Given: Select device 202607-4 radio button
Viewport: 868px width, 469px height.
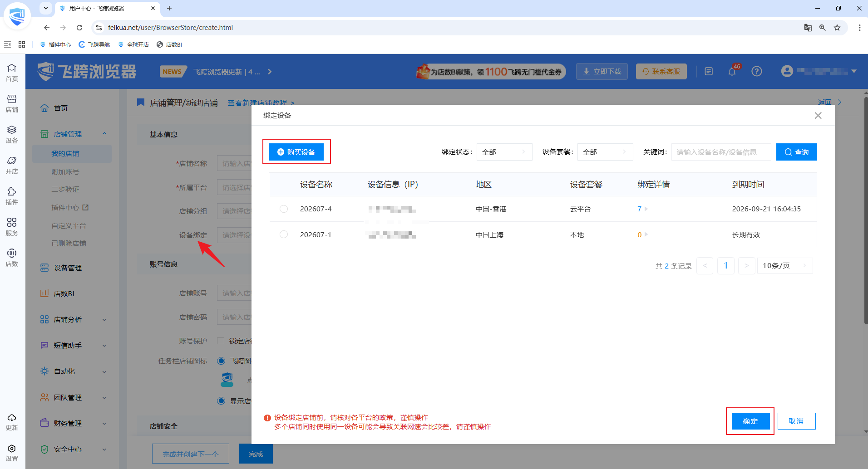Looking at the screenshot, I should (x=284, y=209).
